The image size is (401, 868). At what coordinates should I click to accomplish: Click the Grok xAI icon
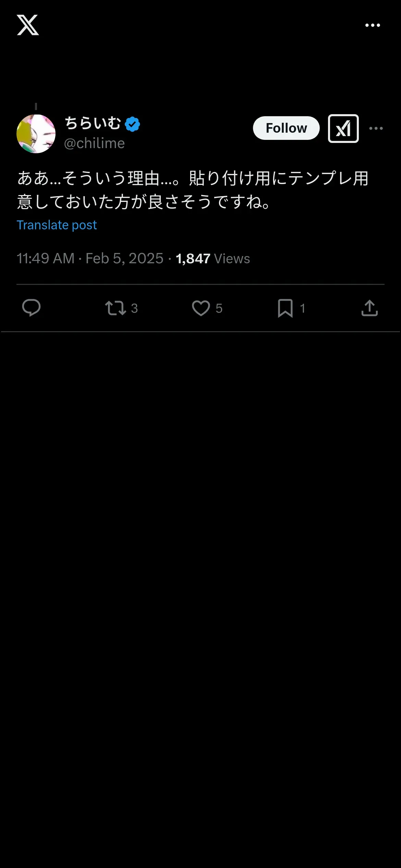click(343, 129)
